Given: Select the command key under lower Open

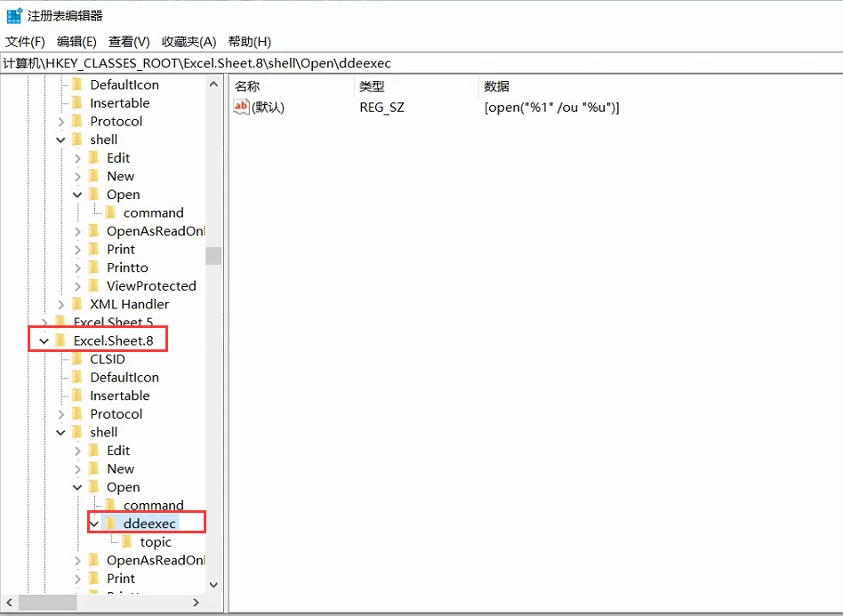Looking at the screenshot, I should click(x=153, y=505).
